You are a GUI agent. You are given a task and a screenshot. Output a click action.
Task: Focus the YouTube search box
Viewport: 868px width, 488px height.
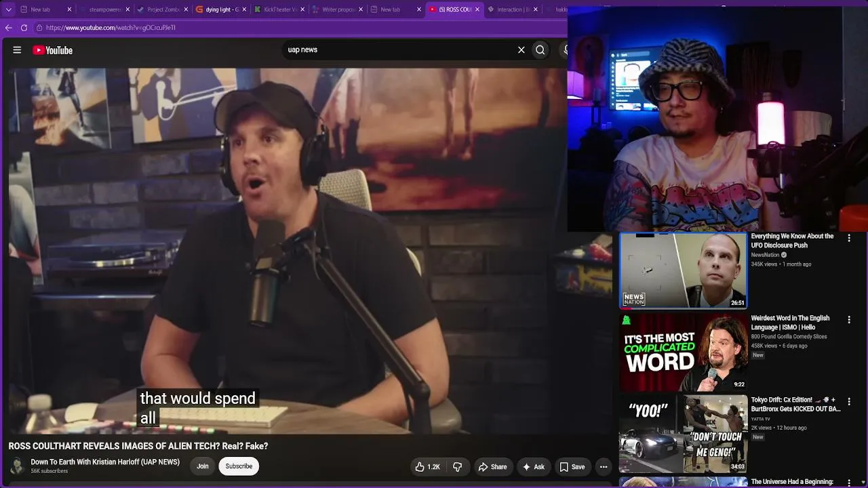pos(399,49)
